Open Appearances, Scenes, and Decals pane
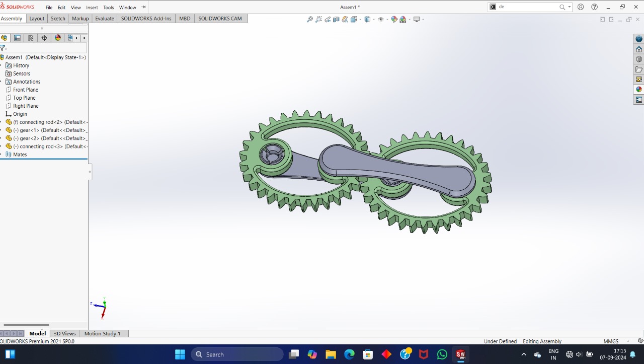Screen dimensions: 644x364 pos(639,89)
